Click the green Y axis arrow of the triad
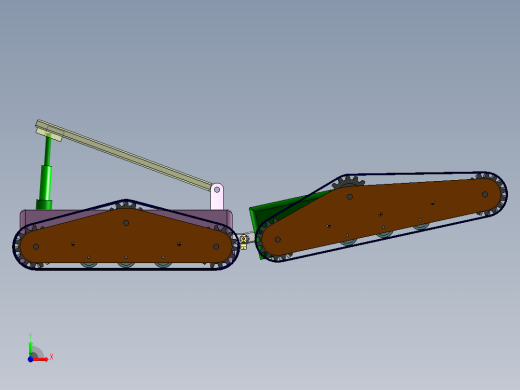The height and width of the screenshot is (390, 520). (x=30, y=349)
